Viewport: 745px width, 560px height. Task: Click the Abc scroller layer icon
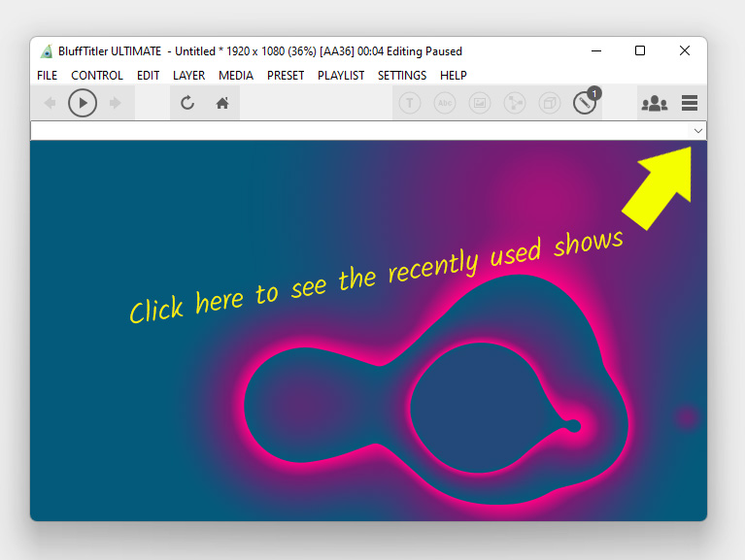click(x=445, y=103)
